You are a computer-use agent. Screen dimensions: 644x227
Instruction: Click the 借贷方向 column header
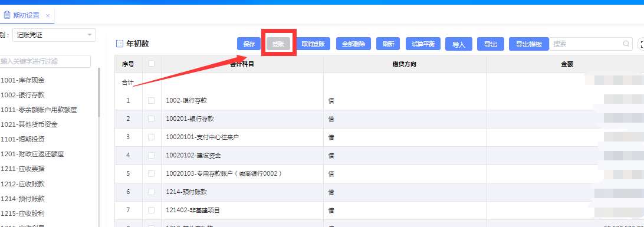click(x=405, y=64)
